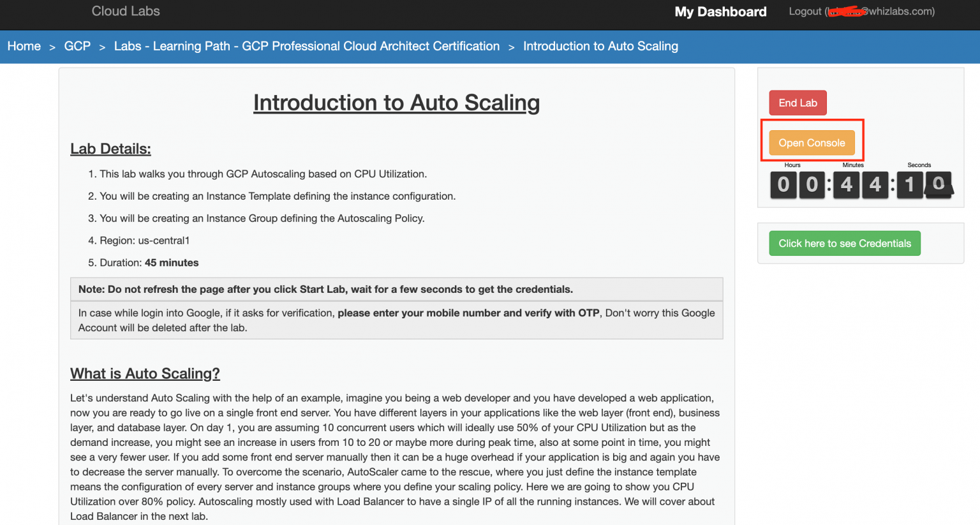Viewport: 980px width, 525px height.
Task: Click the What is Auto Scaling? heading
Action: click(x=145, y=374)
